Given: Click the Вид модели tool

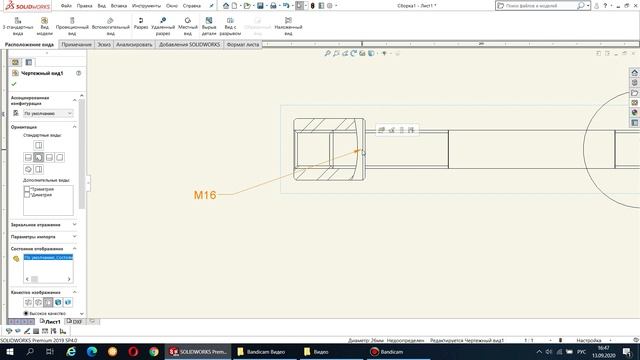Looking at the screenshot, I should click(44, 27).
